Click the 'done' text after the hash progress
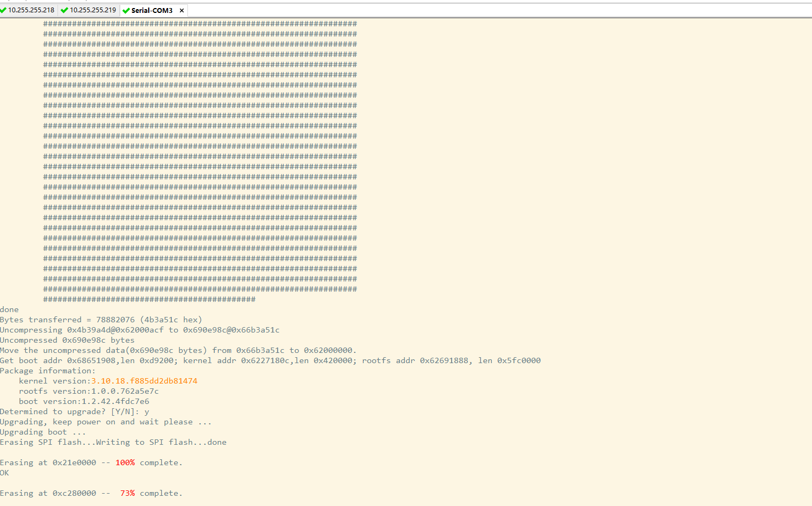Screen dimensions: 812x506 [x=9, y=309]
